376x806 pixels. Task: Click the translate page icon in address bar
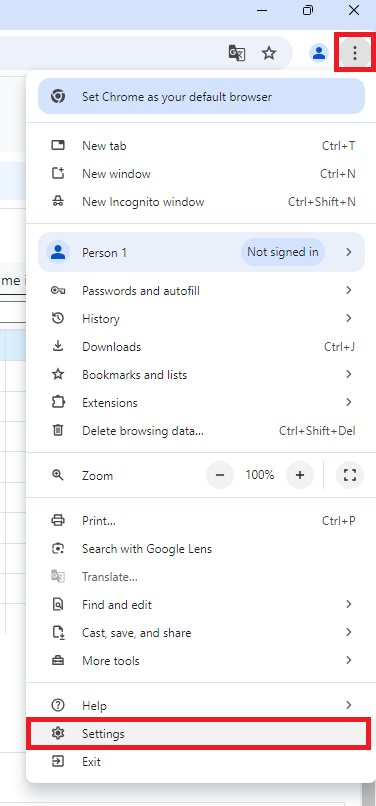pos(237,53)
